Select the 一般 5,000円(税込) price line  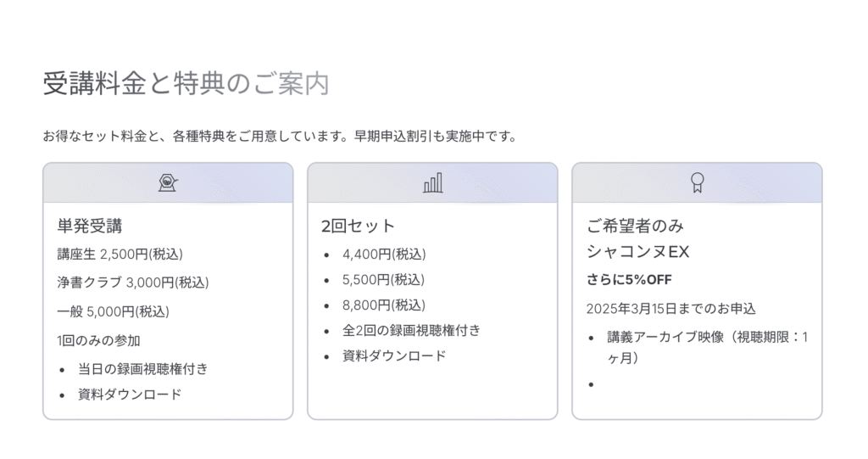point(113,311)
